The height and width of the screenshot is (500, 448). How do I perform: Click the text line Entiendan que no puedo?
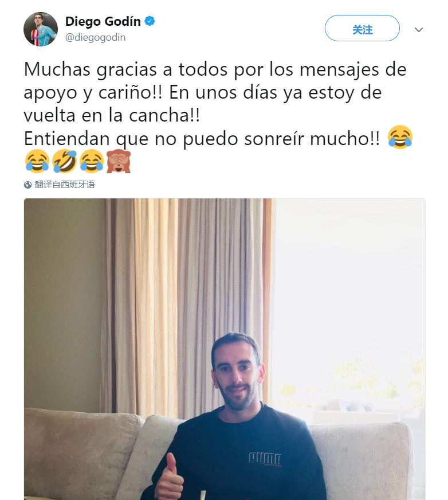tap(202, 139)
